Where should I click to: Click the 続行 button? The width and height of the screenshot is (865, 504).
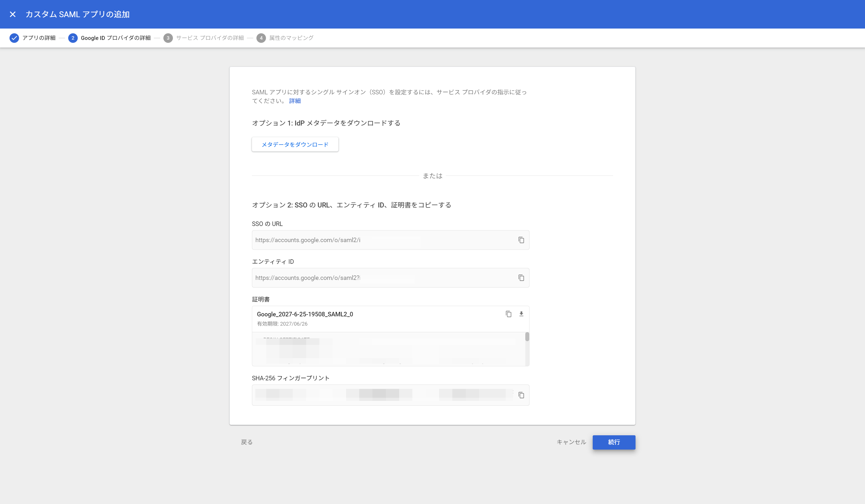[x=614, y=442]
